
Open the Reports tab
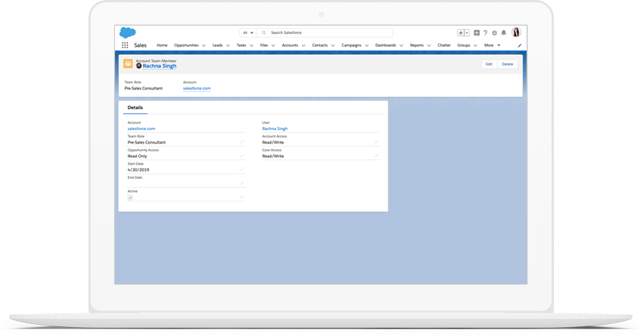(x=416, y=45)
